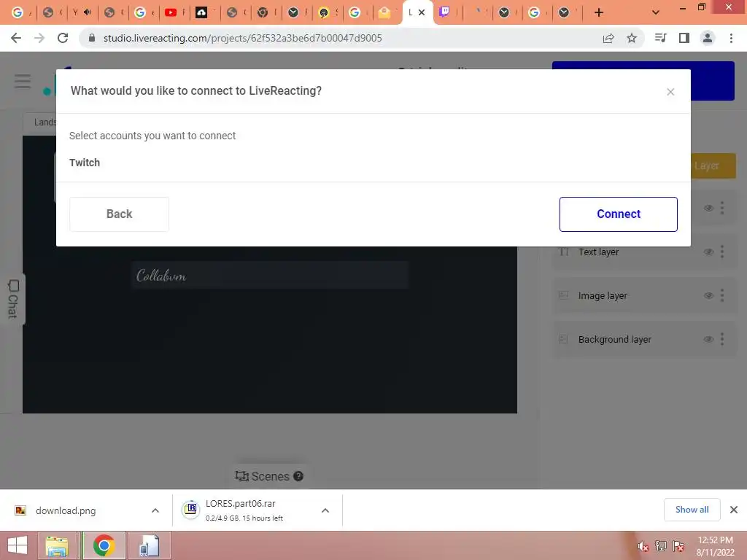
Task: Select the Twitch account option
Action: pos(85,163)
